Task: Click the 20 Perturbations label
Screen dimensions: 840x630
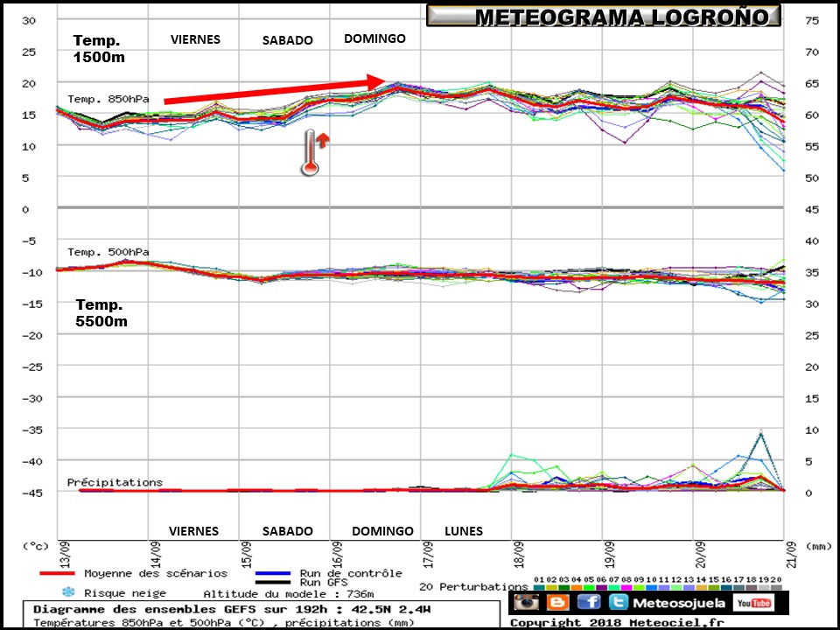Action: [474, 586]
